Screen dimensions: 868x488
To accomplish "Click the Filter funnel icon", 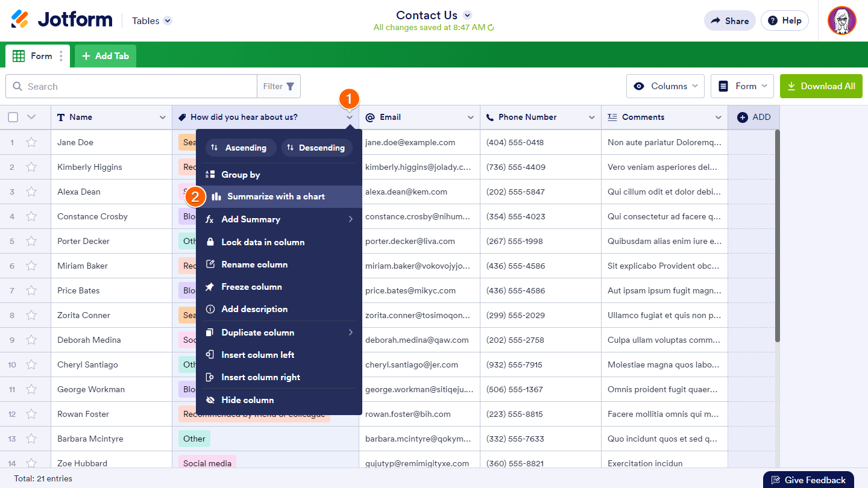I will click(x=290, y=86).
